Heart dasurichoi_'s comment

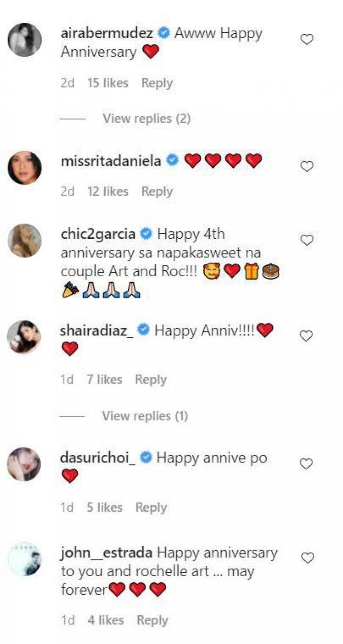(x=306, y=464)
